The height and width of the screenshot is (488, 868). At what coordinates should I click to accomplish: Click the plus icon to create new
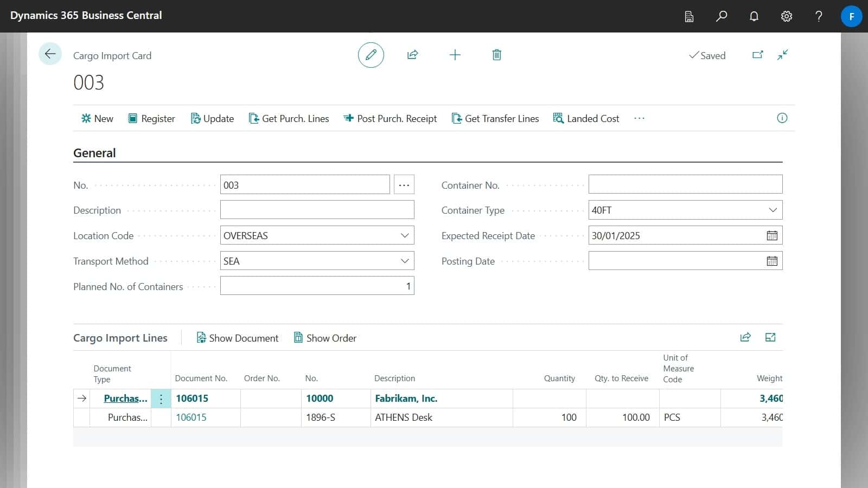coord(455,55)
